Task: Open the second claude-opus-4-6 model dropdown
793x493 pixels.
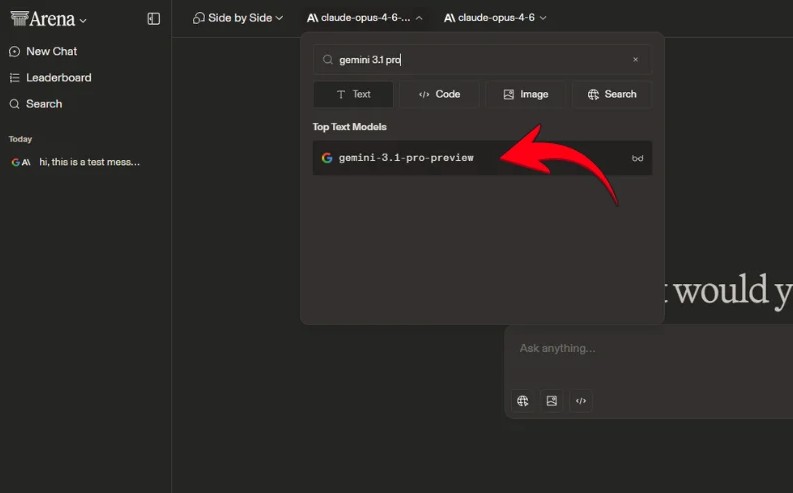Action: click(x=495, y=18)
